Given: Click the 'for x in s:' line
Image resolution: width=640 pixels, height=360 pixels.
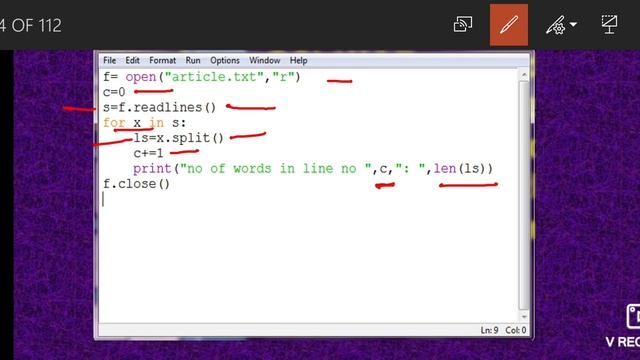Looking at the screenshot, I should [x=144, y=123].
